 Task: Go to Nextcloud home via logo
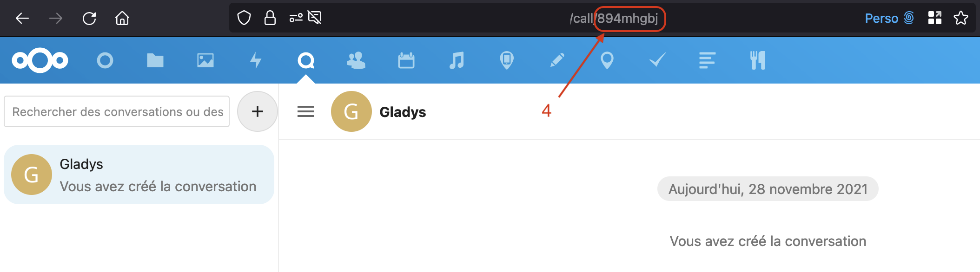pyautogui.click(x=40, y=60)
